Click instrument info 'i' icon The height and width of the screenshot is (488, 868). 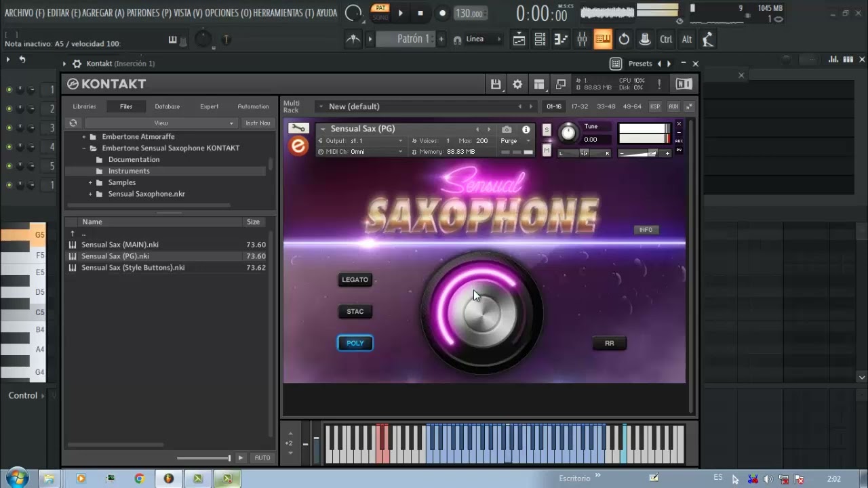click(526, 129)
